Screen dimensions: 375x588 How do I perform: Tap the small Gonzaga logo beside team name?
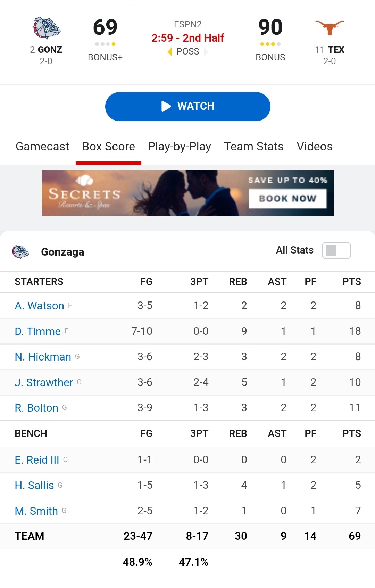click(20, 251)
